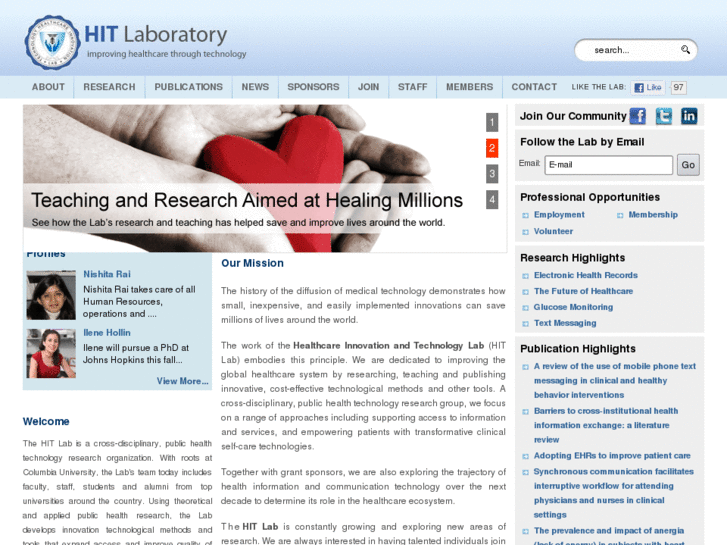Click the E-mail input field

[x=608, y=165]
